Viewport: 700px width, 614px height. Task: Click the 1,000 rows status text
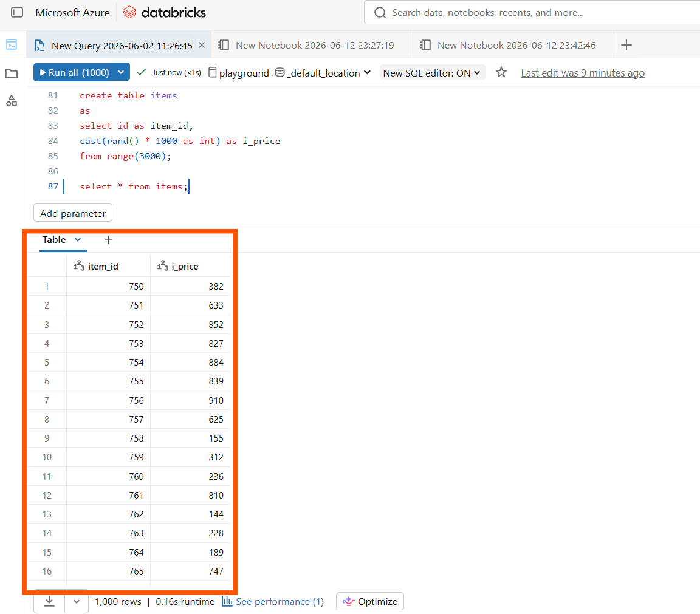point(118,601)
